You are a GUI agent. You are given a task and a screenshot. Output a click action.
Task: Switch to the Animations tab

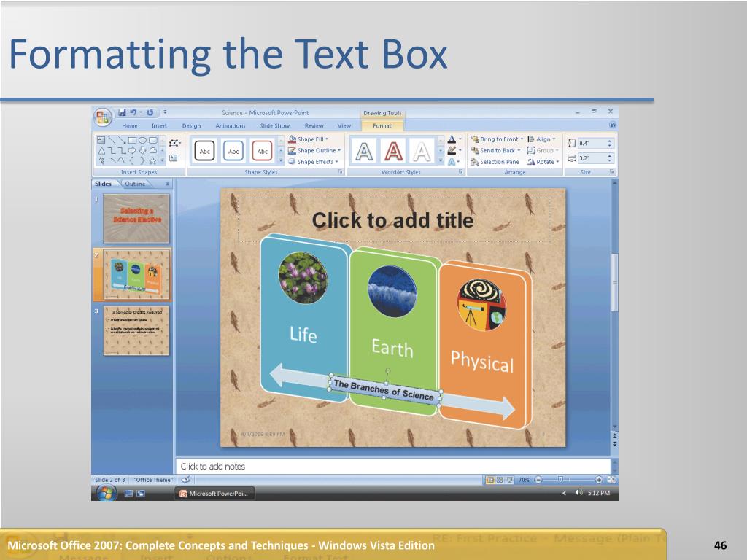point(230,125)
